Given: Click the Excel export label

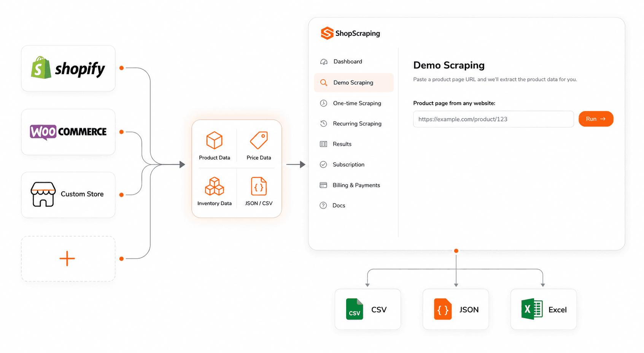Looking at the screenshot, I should (x=558, y=310).
